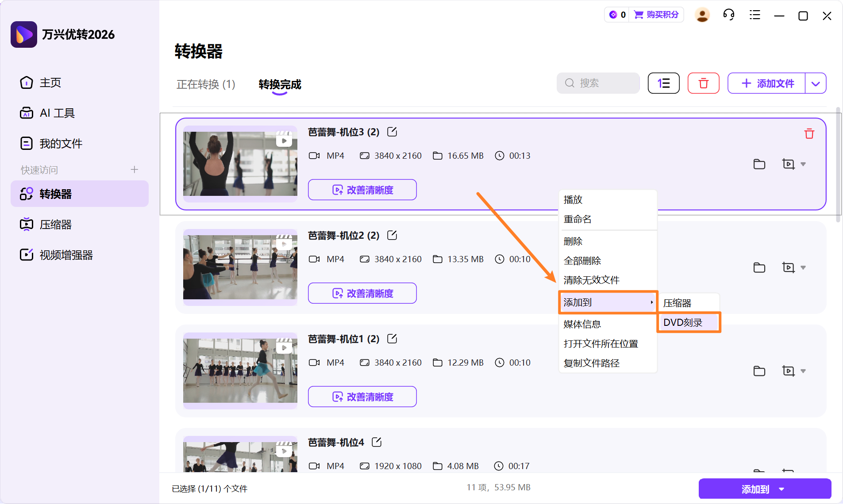Screen dimensions: 843x504
Task: Open the export dropdown on the 芭蕾舞-机位1 row
Action: [803, 370]
